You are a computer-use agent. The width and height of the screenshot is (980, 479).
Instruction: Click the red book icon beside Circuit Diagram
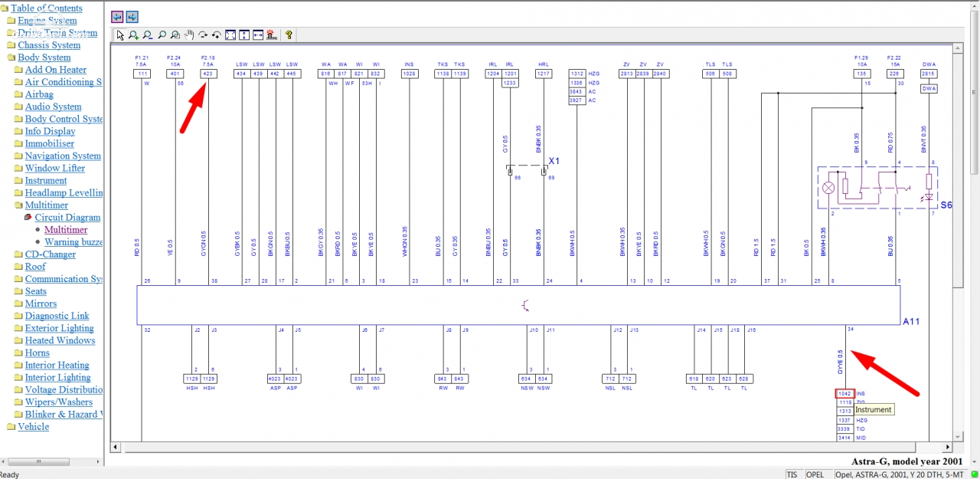28,218
